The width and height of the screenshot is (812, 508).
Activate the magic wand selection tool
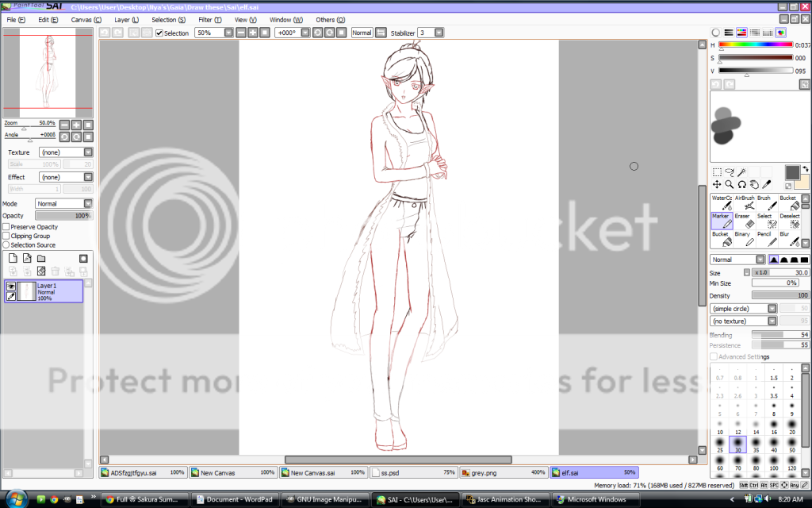pyautogui.click(x=742, y=172)
